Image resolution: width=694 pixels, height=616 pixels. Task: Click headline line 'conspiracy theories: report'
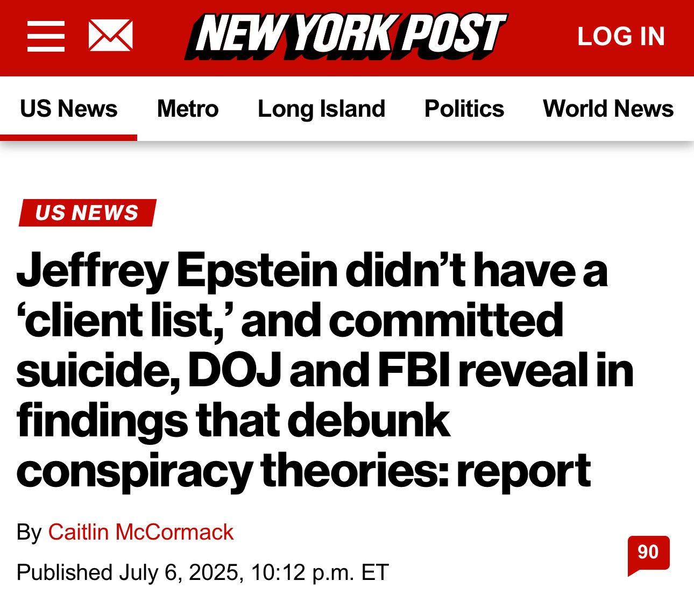point(304,471)
